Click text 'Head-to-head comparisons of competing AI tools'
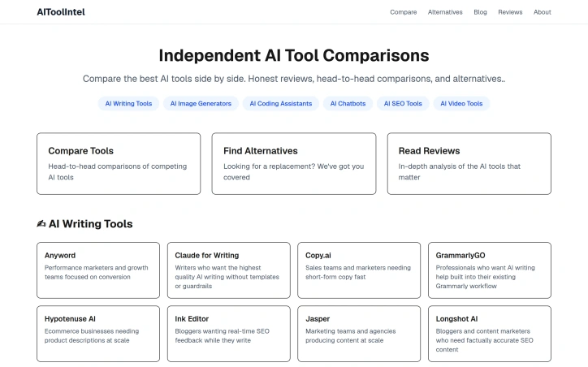588x367 pixels. [118, 171]
